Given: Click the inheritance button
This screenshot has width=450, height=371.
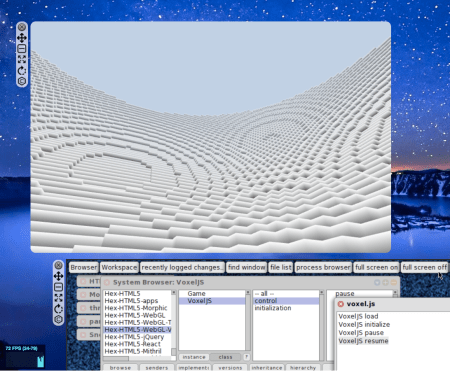Looking at the screenshot, I should pos(267,368).
